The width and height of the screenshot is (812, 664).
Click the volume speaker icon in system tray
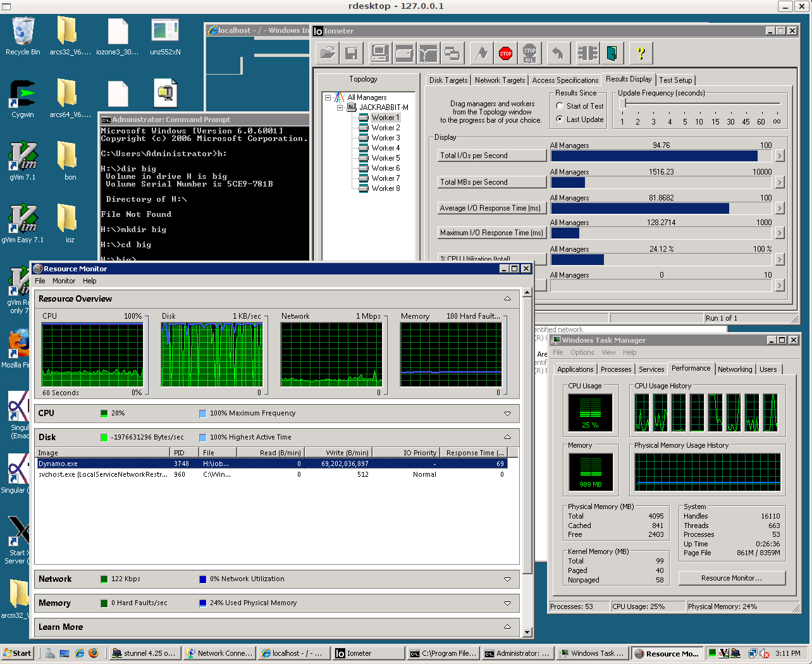tap(764, 653)
